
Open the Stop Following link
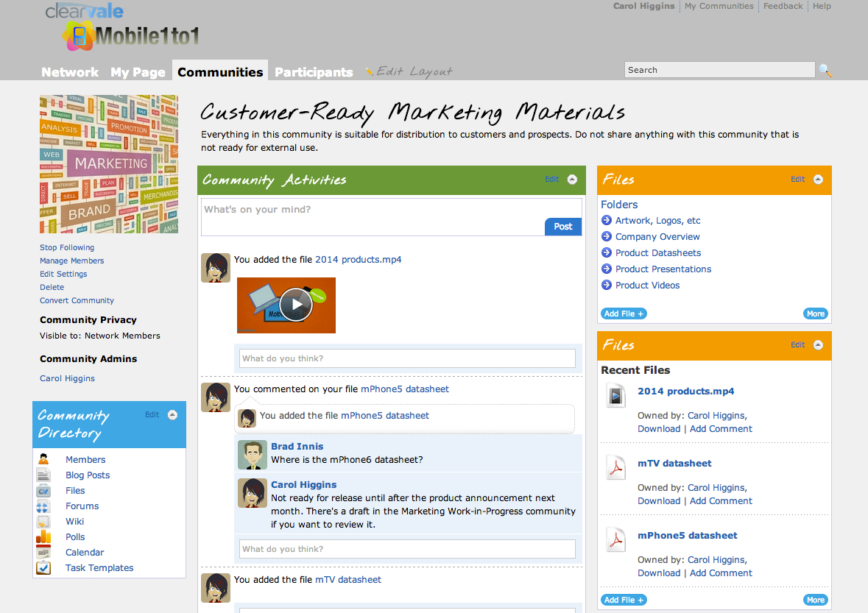tap(67, 247)
